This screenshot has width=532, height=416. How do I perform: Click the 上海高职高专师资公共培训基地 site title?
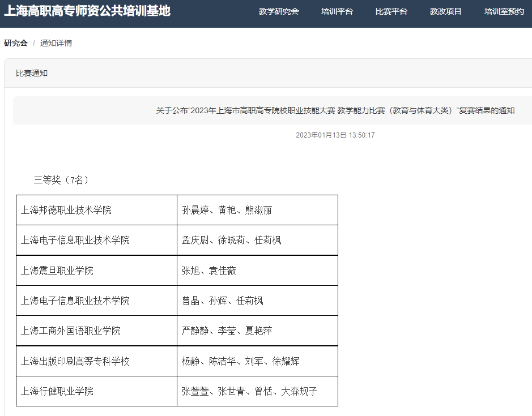pos(87,11)
